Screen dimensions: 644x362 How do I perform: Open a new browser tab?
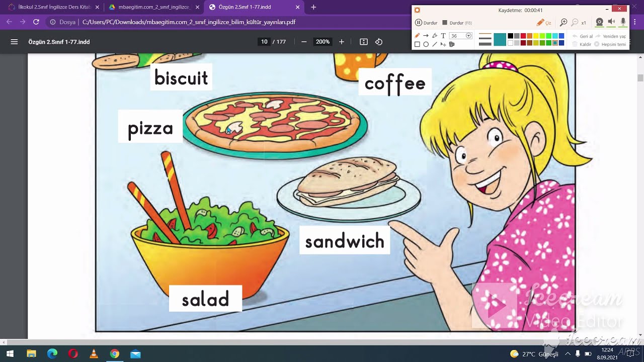tap(313, 7)
